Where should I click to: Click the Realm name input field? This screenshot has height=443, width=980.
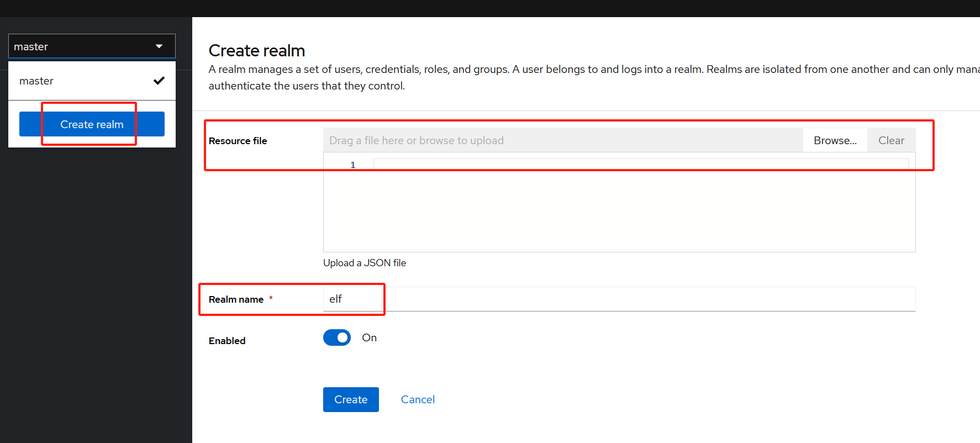click(x=619, y=299)
